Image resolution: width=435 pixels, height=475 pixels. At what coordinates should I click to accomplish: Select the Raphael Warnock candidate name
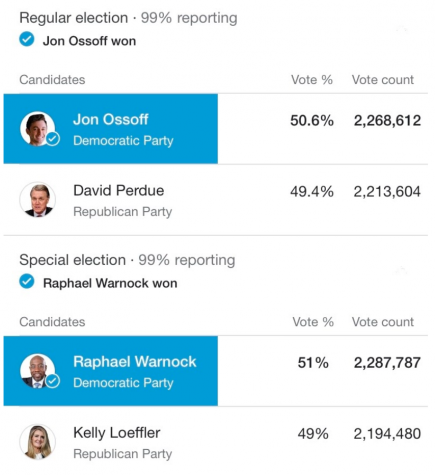(x=135, y=362)
